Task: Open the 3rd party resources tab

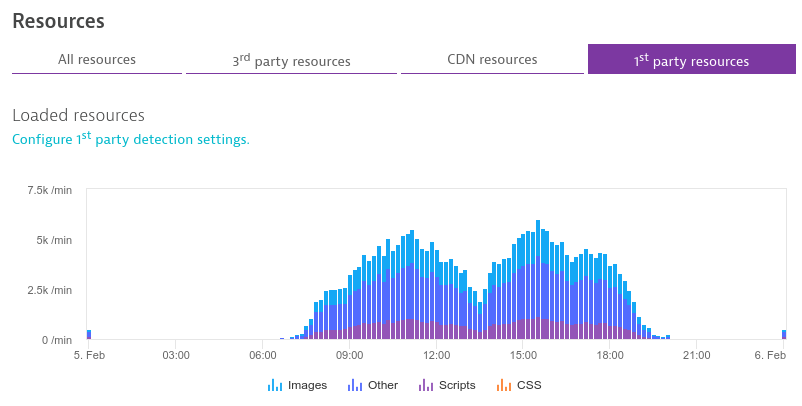Action: (291, 60)
